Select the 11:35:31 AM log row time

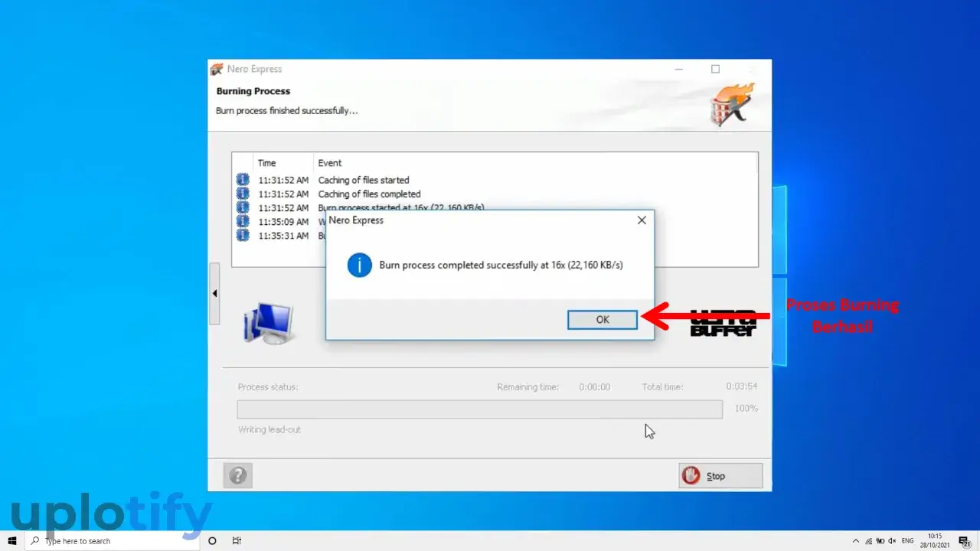[283, 236]
